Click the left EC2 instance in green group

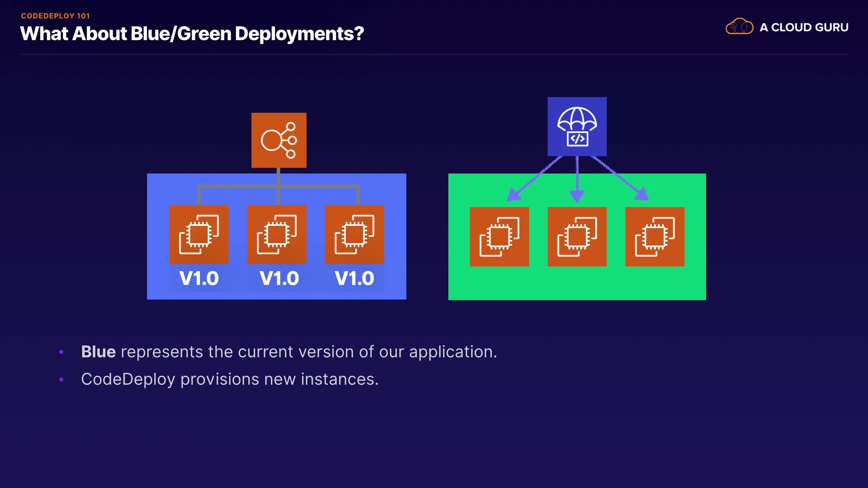pos(499,237)
